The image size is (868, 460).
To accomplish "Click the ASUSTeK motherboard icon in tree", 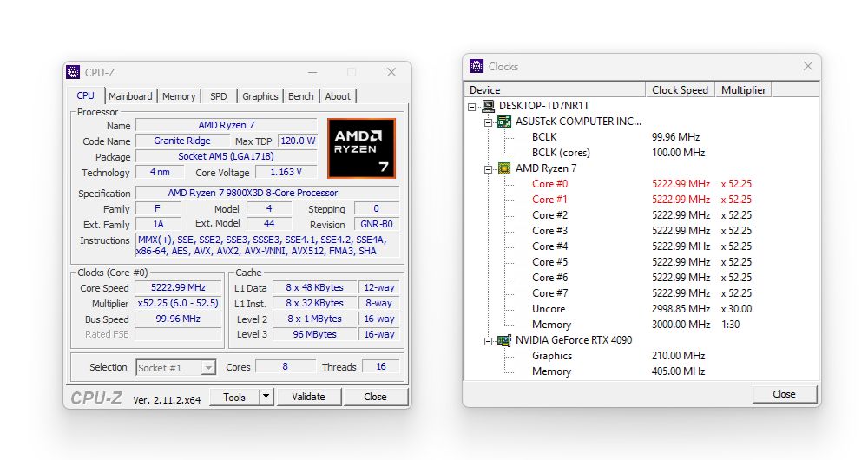I will pyautogui.click(x=503, y=122).
